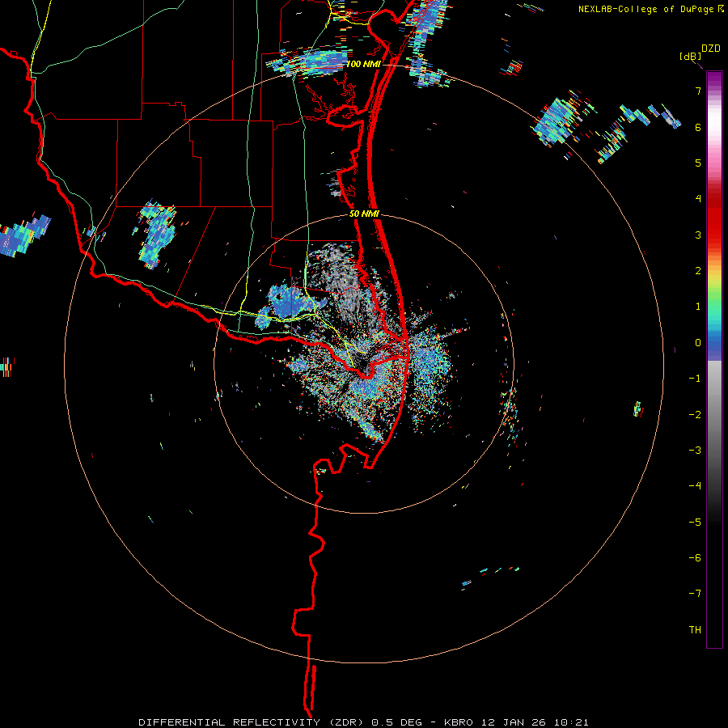
Task: Click the NEXLAB-College of DuPage credit text
Action: (x=650, y=9)
